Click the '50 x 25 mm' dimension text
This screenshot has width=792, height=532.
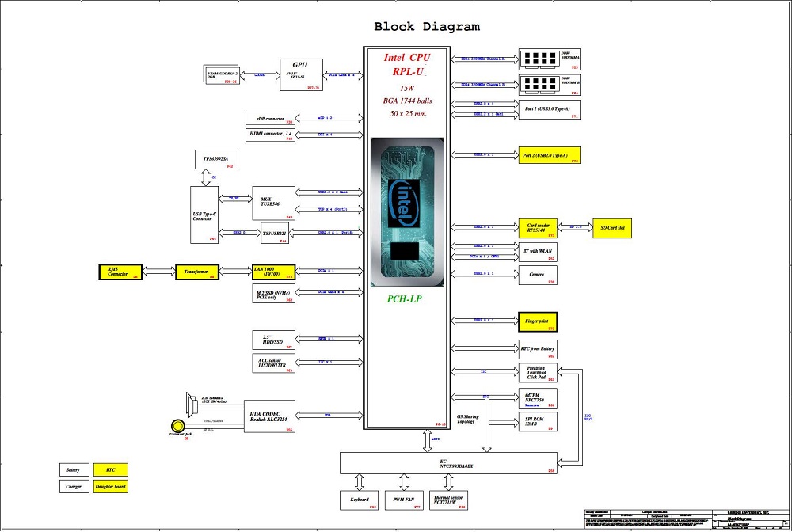coord(408,113)
